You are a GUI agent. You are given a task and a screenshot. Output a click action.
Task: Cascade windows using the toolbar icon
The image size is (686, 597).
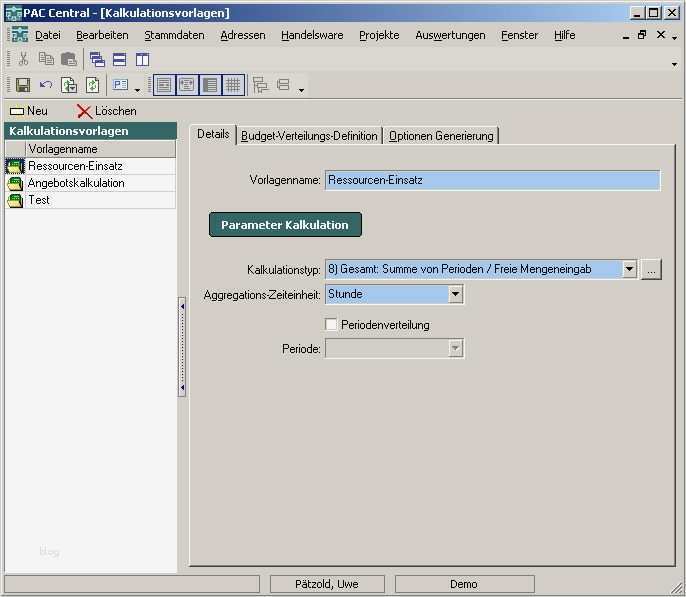[x=97, y=59]
